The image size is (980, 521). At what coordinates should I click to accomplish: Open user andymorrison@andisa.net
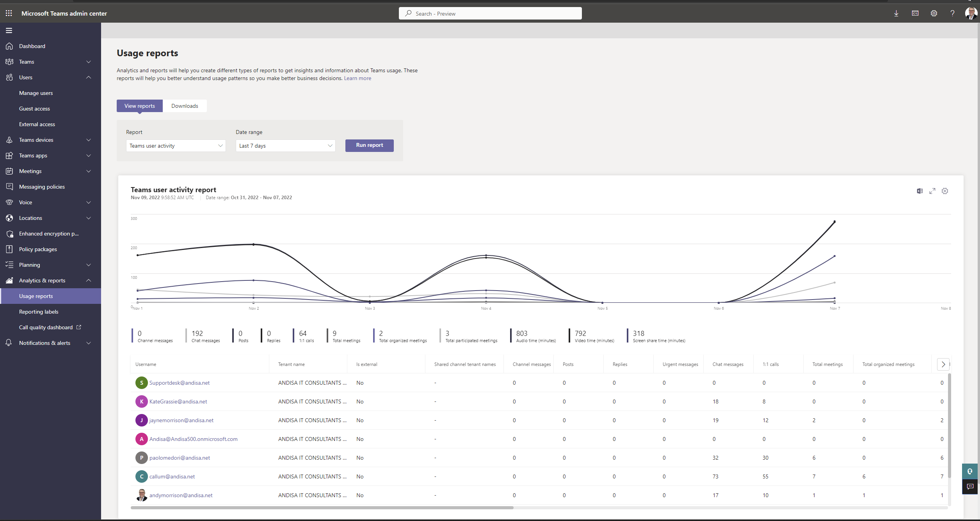click(x=181, y=495)
